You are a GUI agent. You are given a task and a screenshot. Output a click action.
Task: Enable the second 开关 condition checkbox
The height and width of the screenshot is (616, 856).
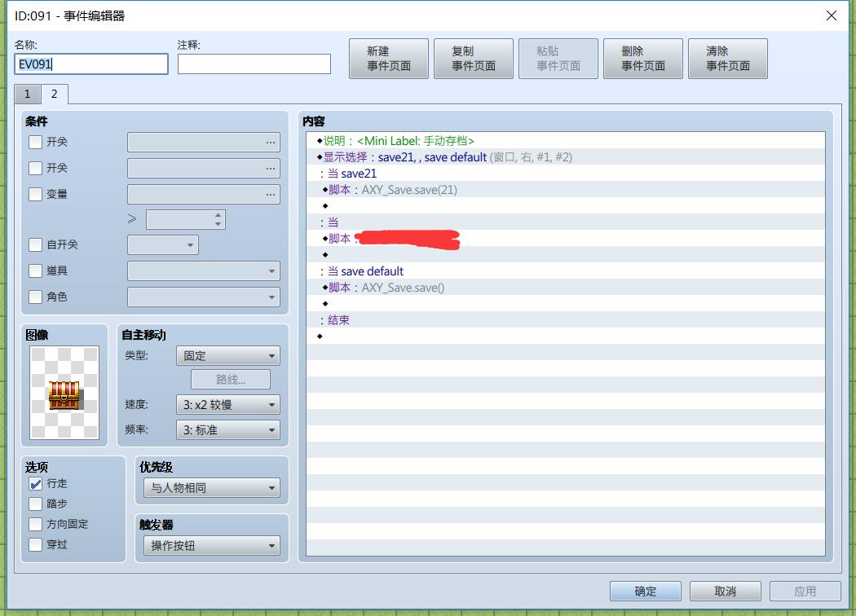pyautogui.click(x=36, y=168)
